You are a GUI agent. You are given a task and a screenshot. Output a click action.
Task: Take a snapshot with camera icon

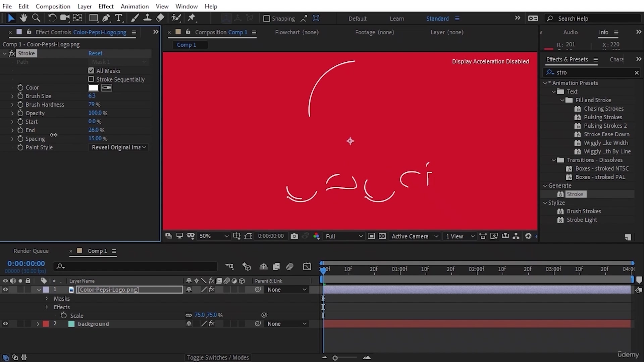(294, 236)
